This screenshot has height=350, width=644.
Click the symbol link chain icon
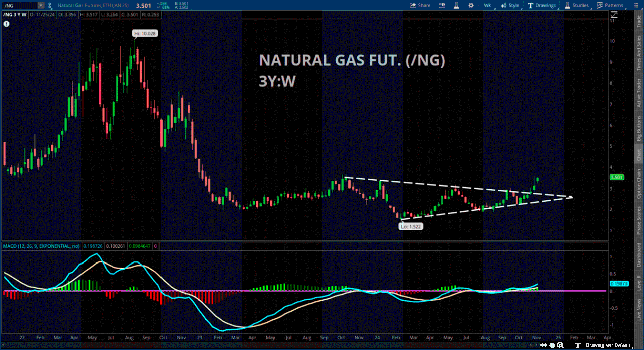(50, 6)
